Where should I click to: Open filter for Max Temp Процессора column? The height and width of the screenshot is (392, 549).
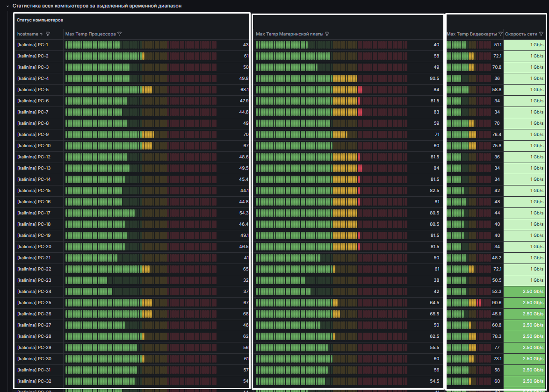coord(119,34)
